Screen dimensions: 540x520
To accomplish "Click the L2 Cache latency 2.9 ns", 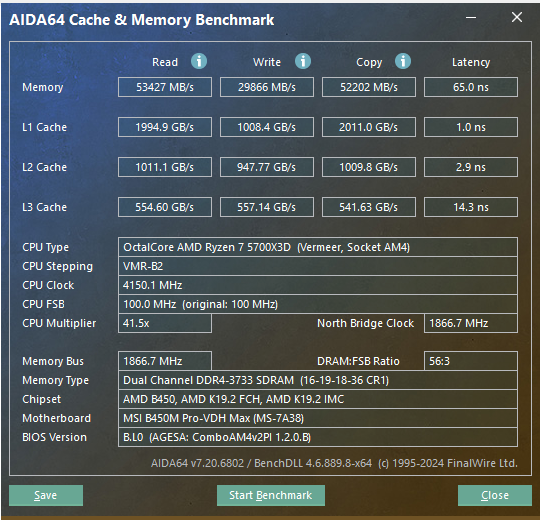I will pos(470,167).
